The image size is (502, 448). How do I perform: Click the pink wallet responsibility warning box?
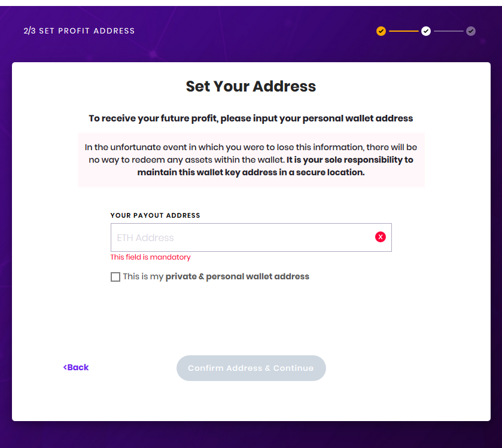click(251, 160)
